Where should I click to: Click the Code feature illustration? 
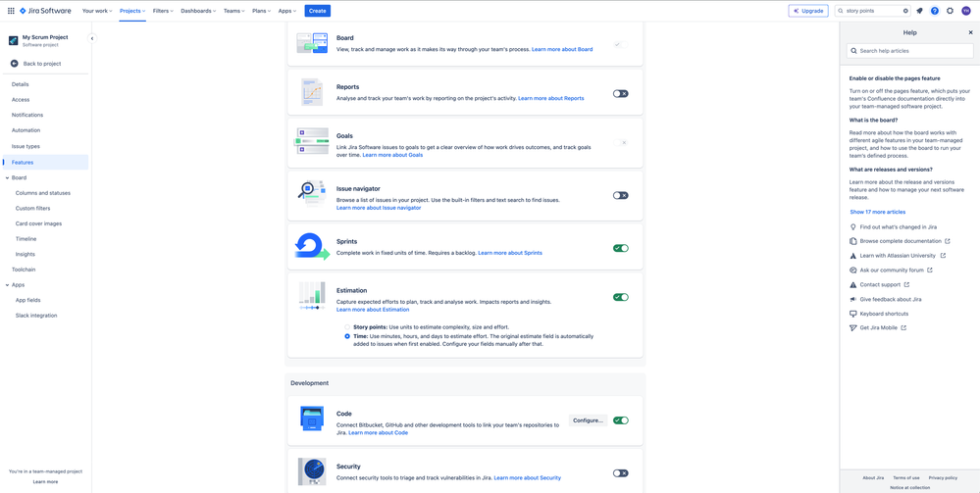click(x=312, y=419)
